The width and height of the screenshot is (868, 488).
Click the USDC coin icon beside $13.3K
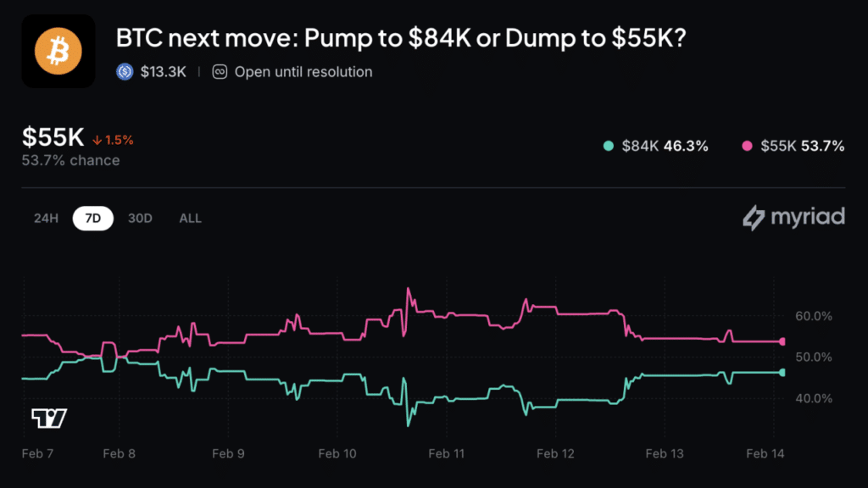[x=125, y=72]
